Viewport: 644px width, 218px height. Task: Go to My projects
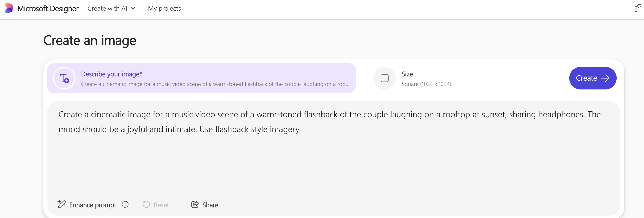click(x=164, y=8)
